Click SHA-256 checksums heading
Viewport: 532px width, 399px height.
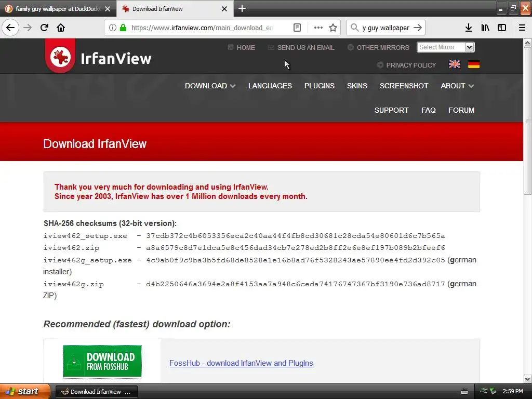pos(110,223)
